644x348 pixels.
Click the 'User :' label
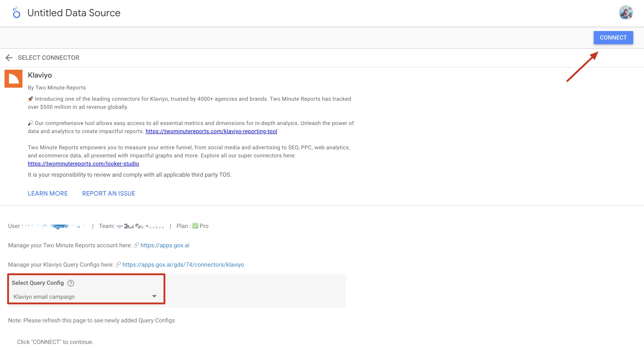point(15,226)
